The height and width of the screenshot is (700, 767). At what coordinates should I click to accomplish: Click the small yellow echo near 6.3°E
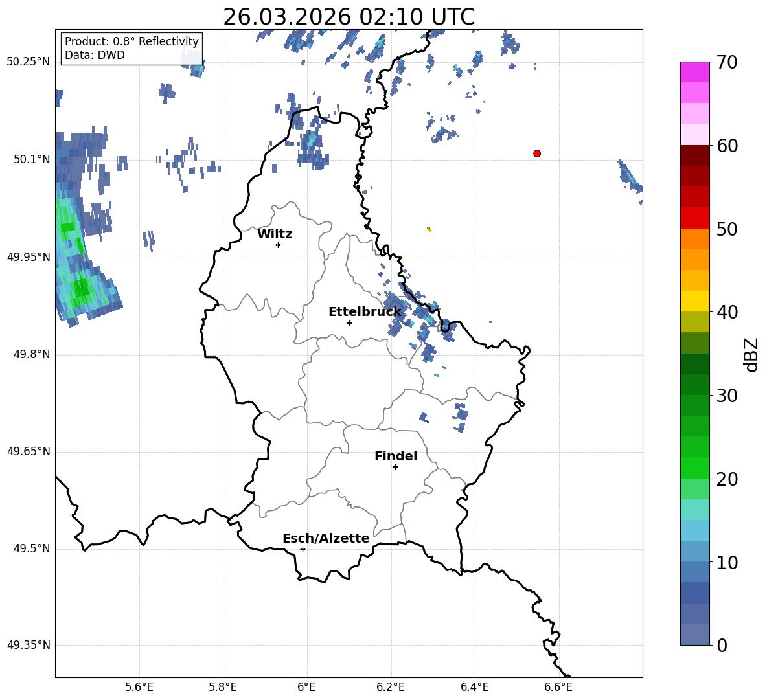coord(429,229)
